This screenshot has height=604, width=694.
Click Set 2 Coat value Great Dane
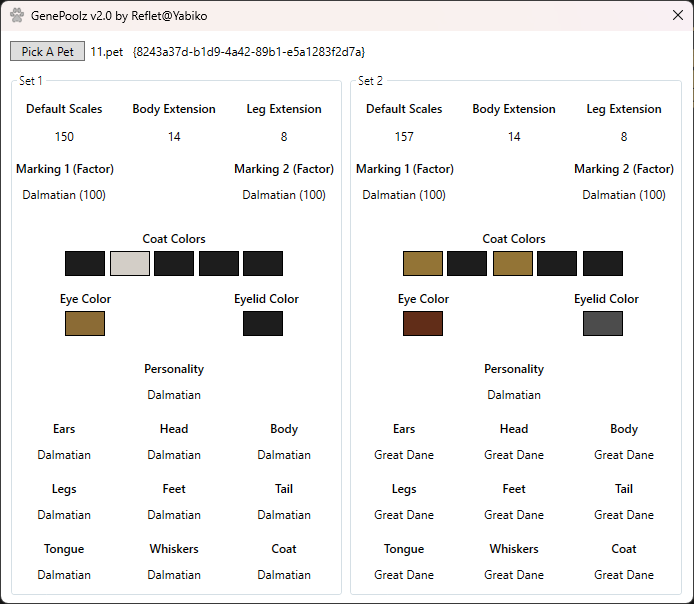624,575
